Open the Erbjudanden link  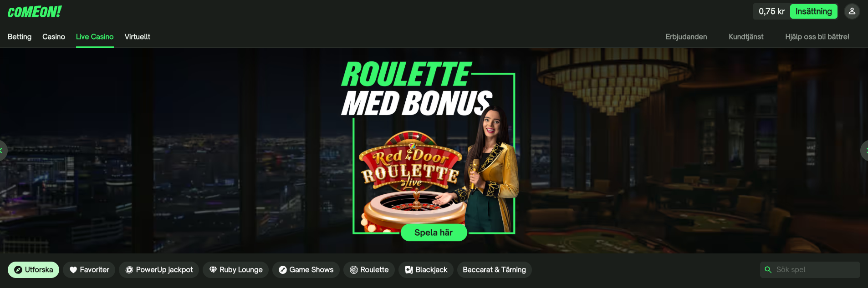[x=686, y=37]
